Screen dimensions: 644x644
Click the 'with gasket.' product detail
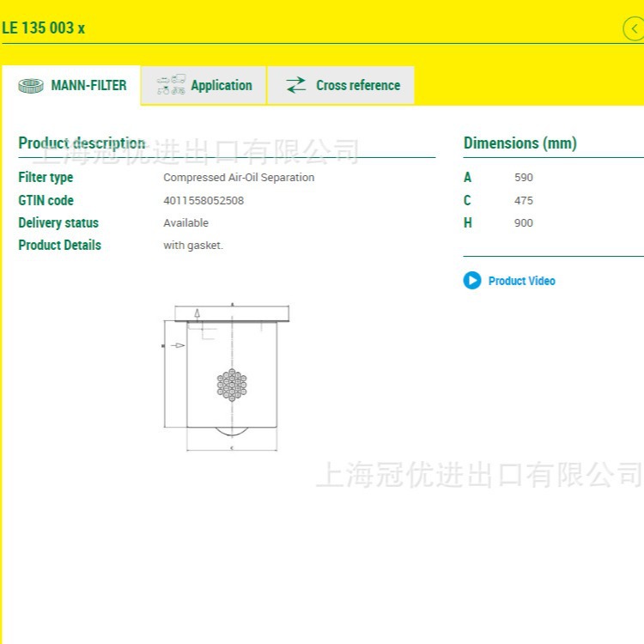click(193, 246)
